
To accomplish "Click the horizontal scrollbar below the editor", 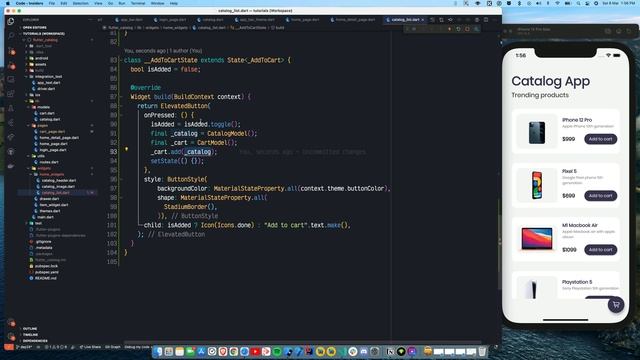I will 302,342.
